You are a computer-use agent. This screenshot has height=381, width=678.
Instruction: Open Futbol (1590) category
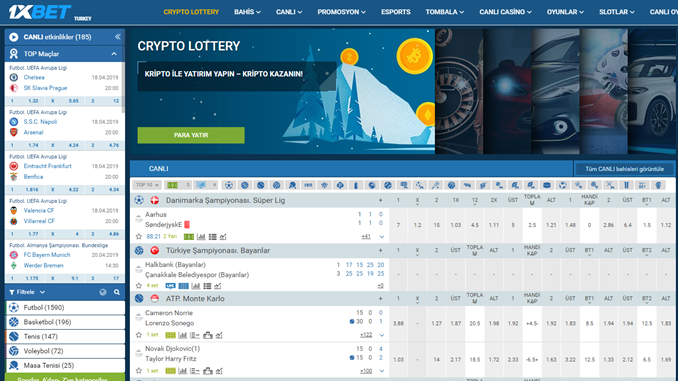[x=65, y=307]
